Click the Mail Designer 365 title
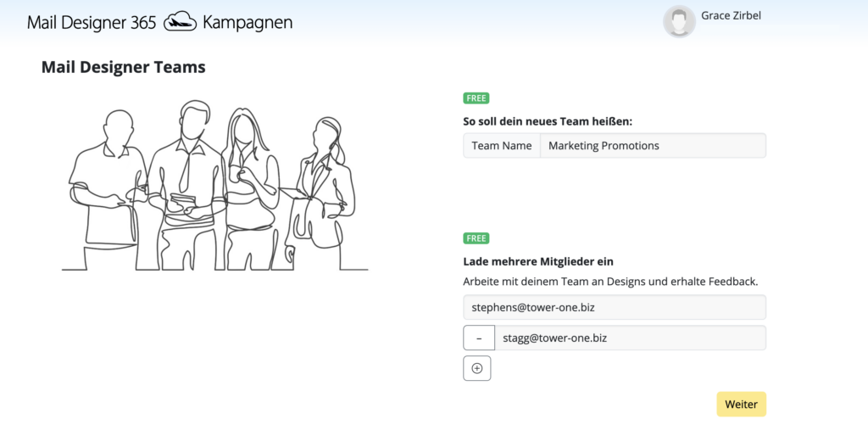 point(92,23)
